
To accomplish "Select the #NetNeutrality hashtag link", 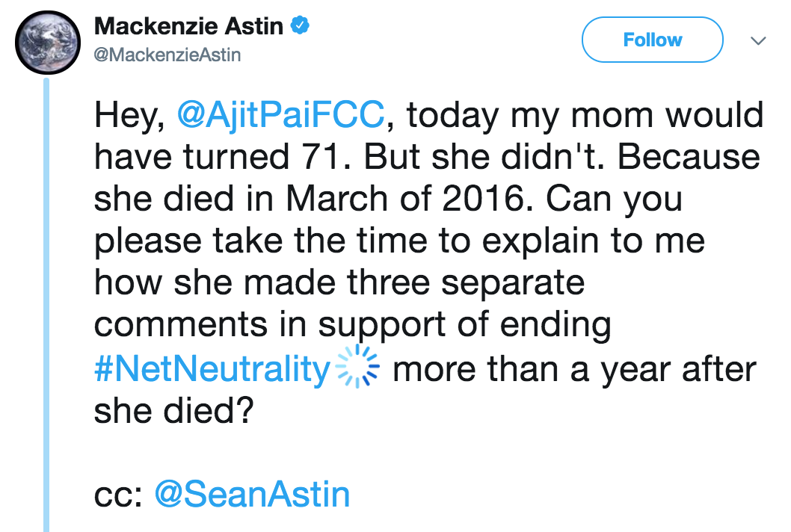I will click(212, 370).
